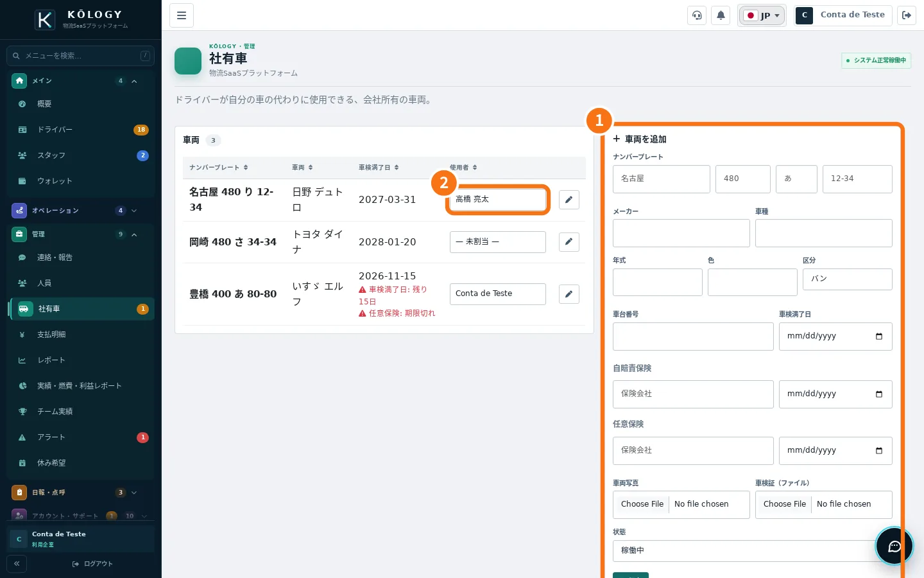Sort table by 使用者 column
Viewport: 924px width, 578px height.
click(x=463, y=168)
